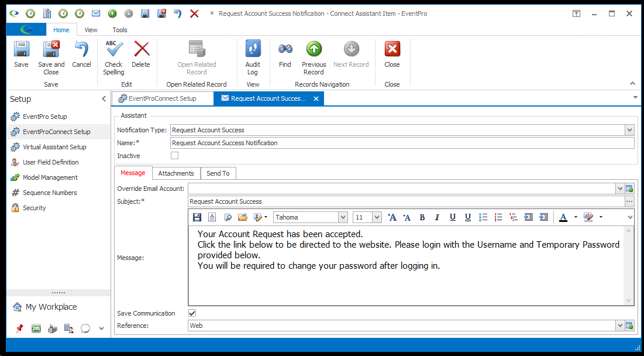This screenshot has width=644, height=356.
Task: Open the Notification Type dropdown
Action: 629,130
